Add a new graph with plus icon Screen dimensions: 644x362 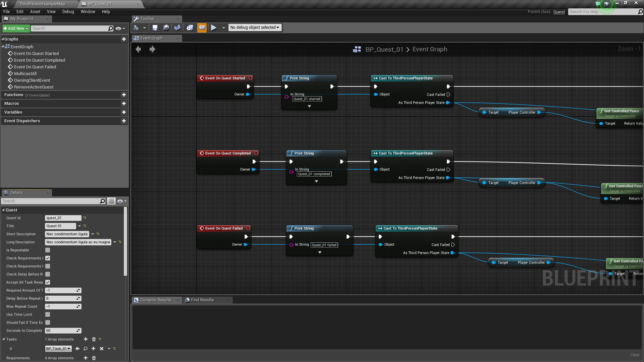pos(124,39)
